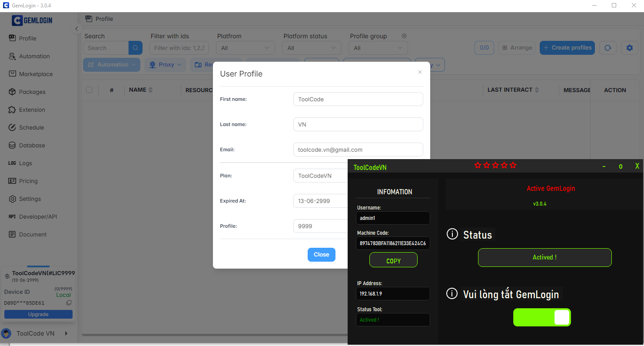The height and width of the screenshot is (346, 644).
Task: Click the ToolCode VN user avatar
Action: click(6, 333)
